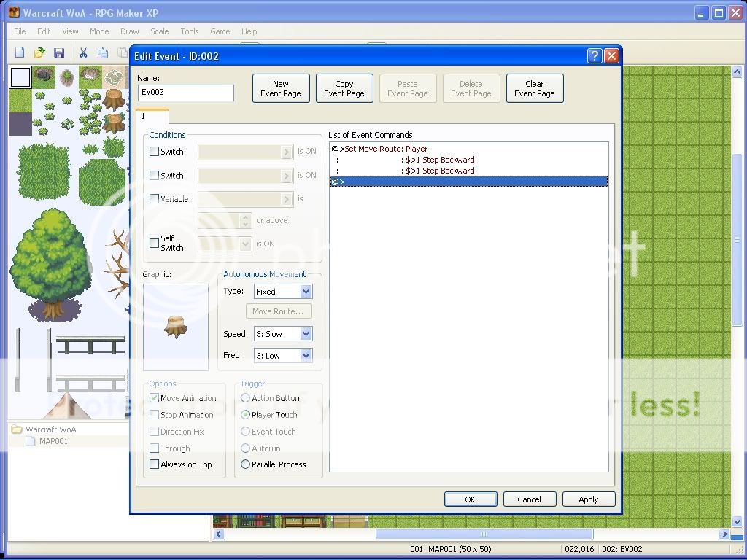Viewport: 747px width, 560px height.
Task: Select the Parallel Process trigger
Action: coord(246,464)
